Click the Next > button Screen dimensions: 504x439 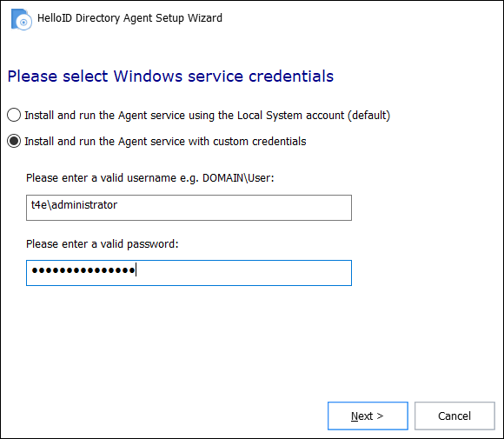click(x=368, y=416)
